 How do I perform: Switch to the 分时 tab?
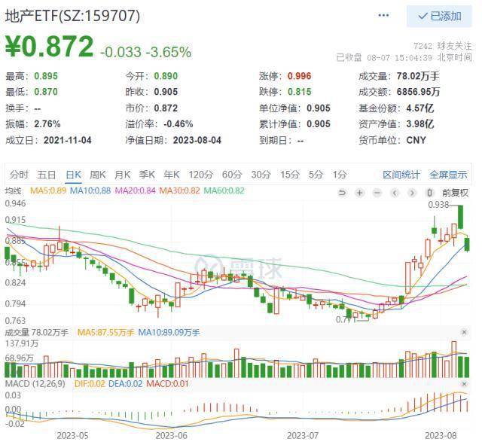pos(20,175)
